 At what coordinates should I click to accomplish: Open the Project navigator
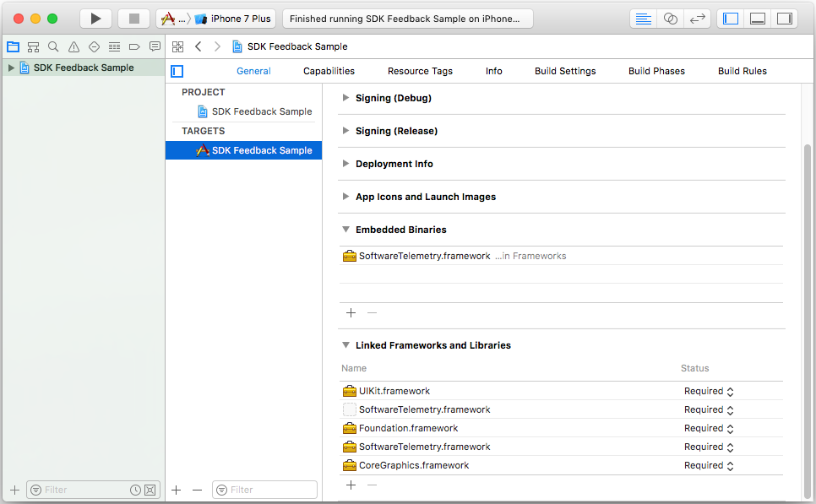(x=13, y=46)
